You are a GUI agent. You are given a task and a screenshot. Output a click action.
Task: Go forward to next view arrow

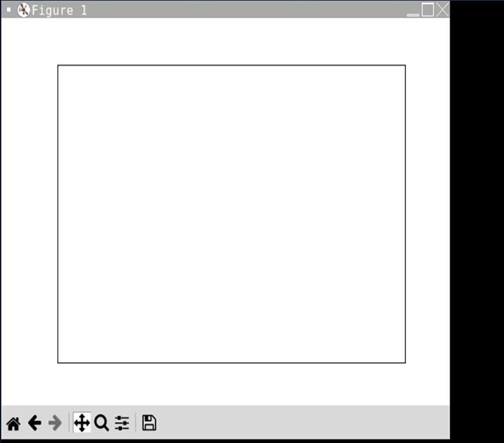pyautogui.click(x=55, y=423)
